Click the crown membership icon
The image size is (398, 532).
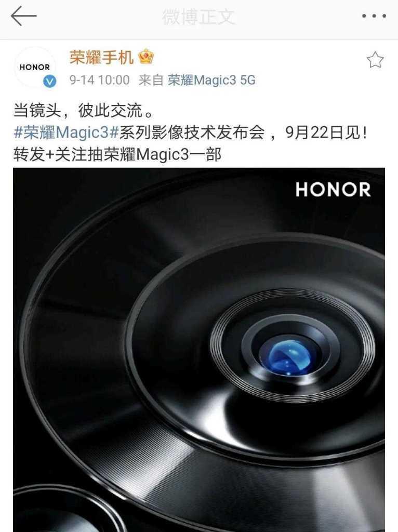(x=146, y=57)
